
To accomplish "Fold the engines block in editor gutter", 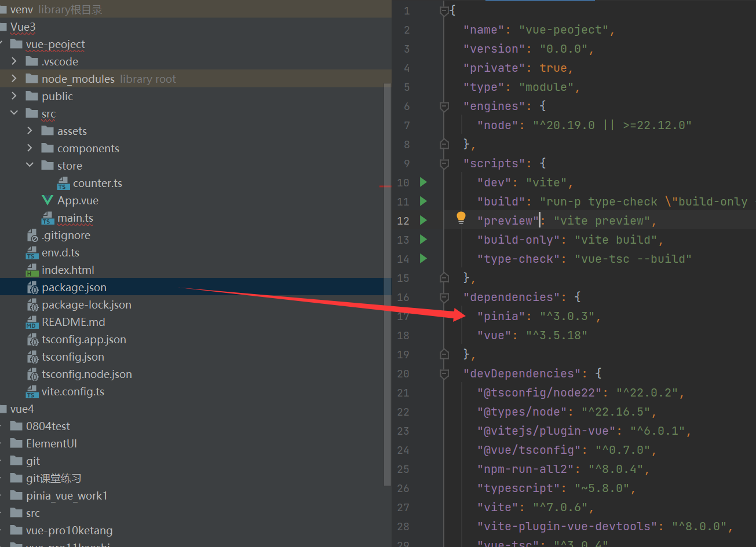I will tap(444, 106).
